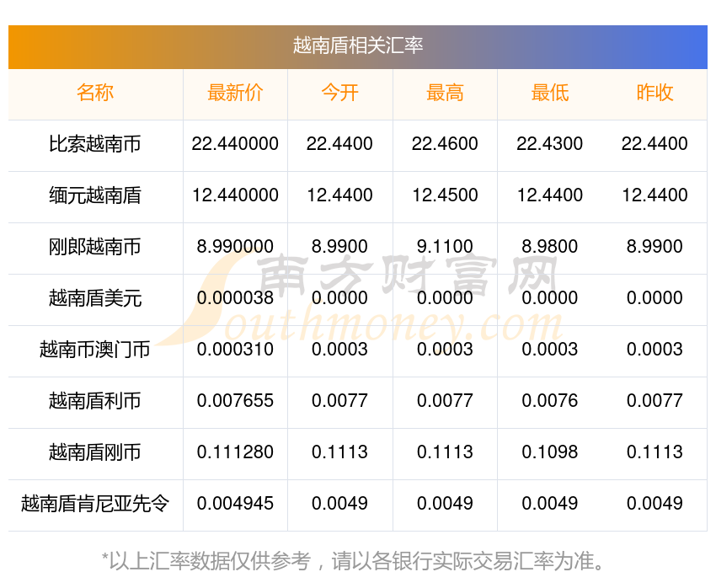The height and width of the screenshot is (588, 716).
Task: Select the 名称 column header
Action: [x=95, y=93]
